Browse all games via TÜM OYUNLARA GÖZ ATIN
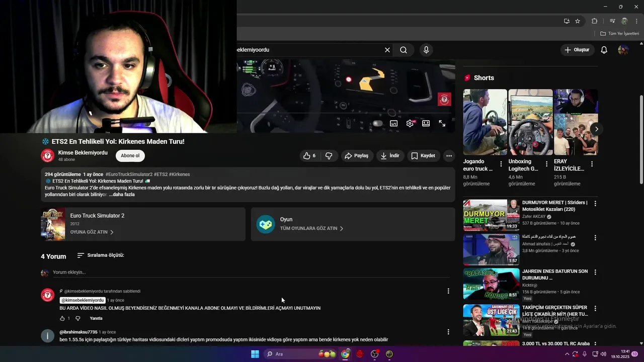The width and height of the screenshot is (644, 362). point(311,228)
